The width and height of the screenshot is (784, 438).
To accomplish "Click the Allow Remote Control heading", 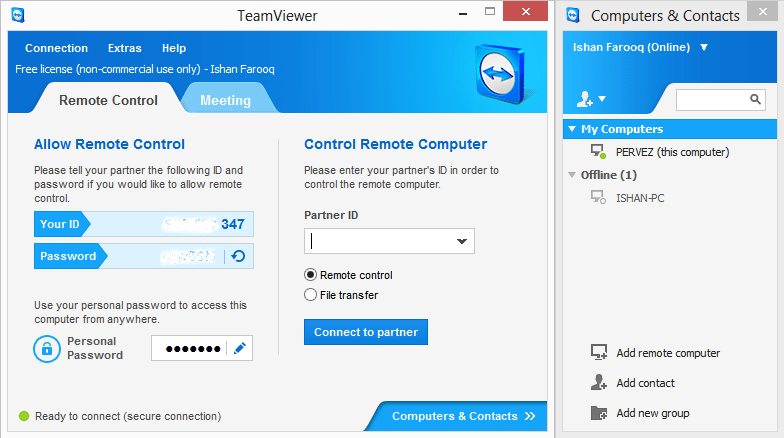I will 110,144.
